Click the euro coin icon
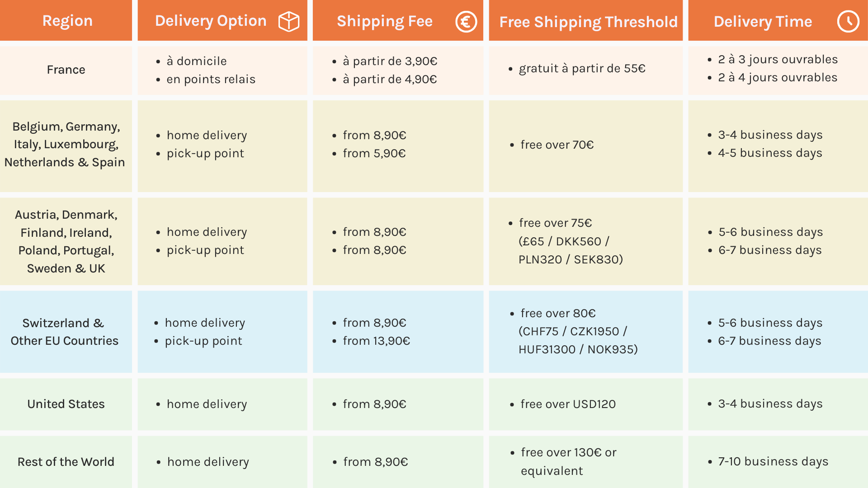868x488 pixels. point(466,21)
